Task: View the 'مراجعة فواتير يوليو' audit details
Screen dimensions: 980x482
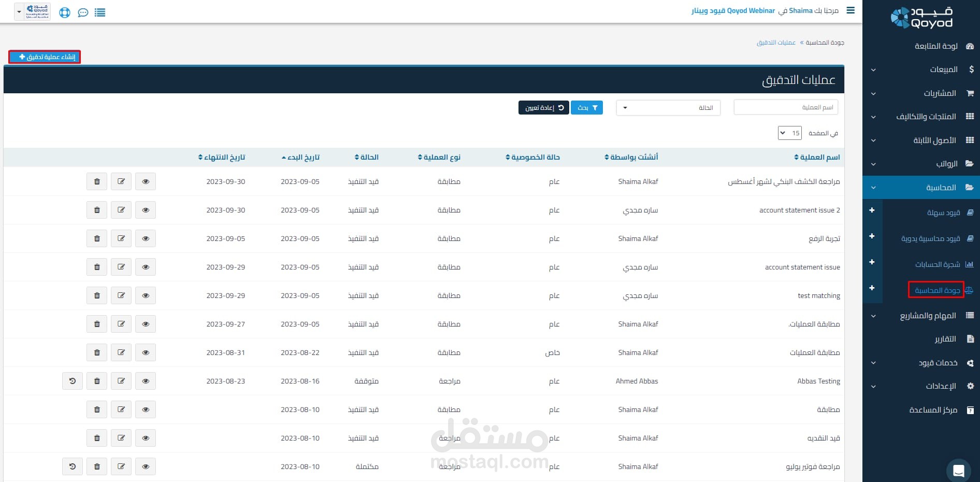Action: [x=146, y=466]
